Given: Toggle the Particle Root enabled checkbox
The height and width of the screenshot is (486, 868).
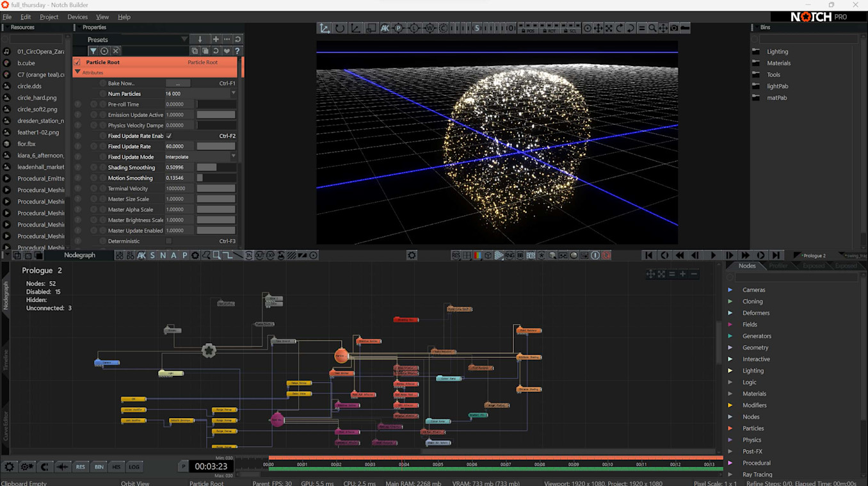Looking at the screenshot, I should tap(77, 62).
